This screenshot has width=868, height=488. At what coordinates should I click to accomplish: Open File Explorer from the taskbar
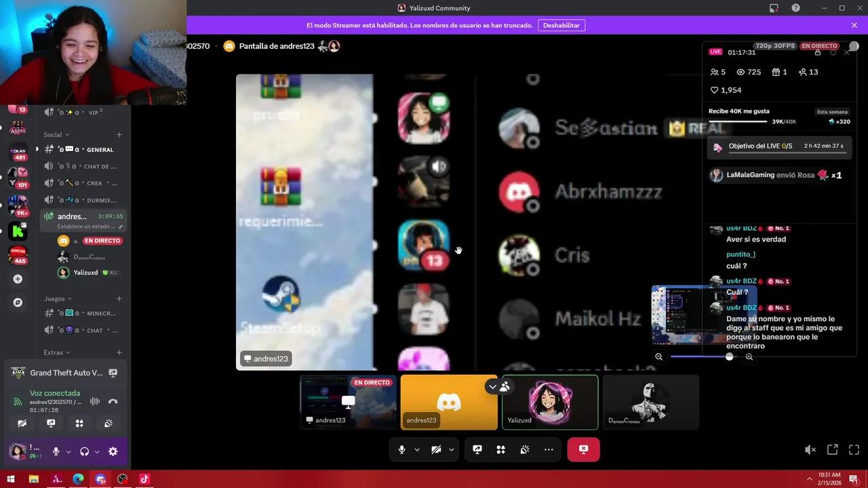coord(33,479)
